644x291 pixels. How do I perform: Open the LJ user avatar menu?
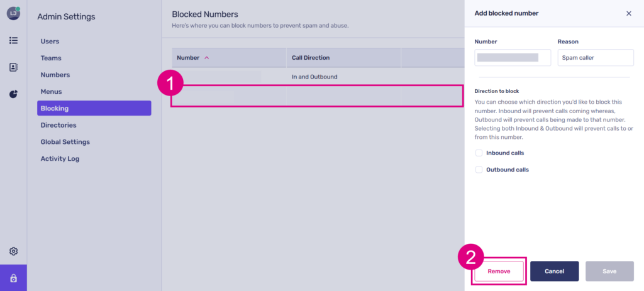point(13,13)
